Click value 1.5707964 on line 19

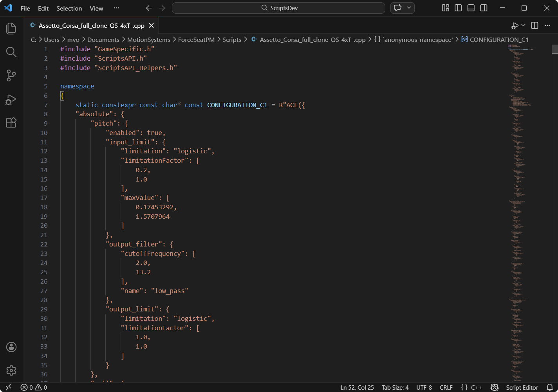point(153,216)
